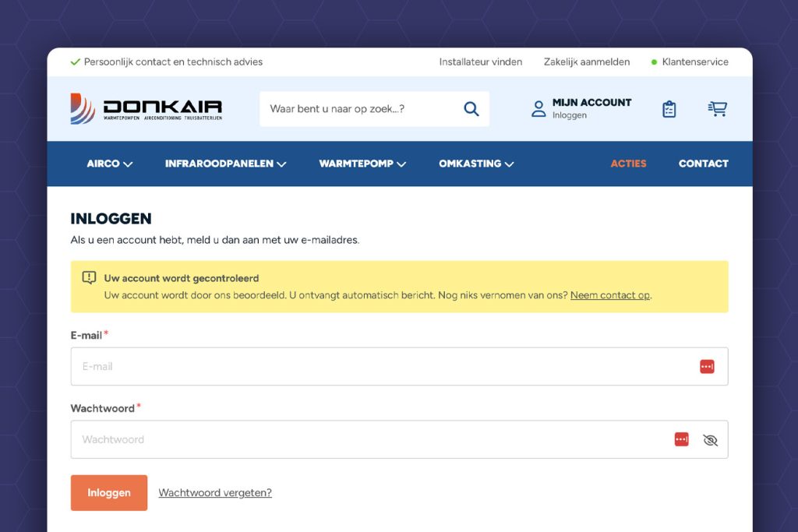Click password manager icon in E-mail field
The height and width of the screenshot is (532, 798).
(x=707, y=367)
